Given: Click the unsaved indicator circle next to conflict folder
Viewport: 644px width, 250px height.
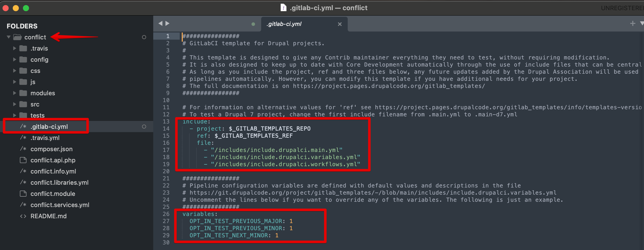Looking at the screenshot, I should pos(144,37).
